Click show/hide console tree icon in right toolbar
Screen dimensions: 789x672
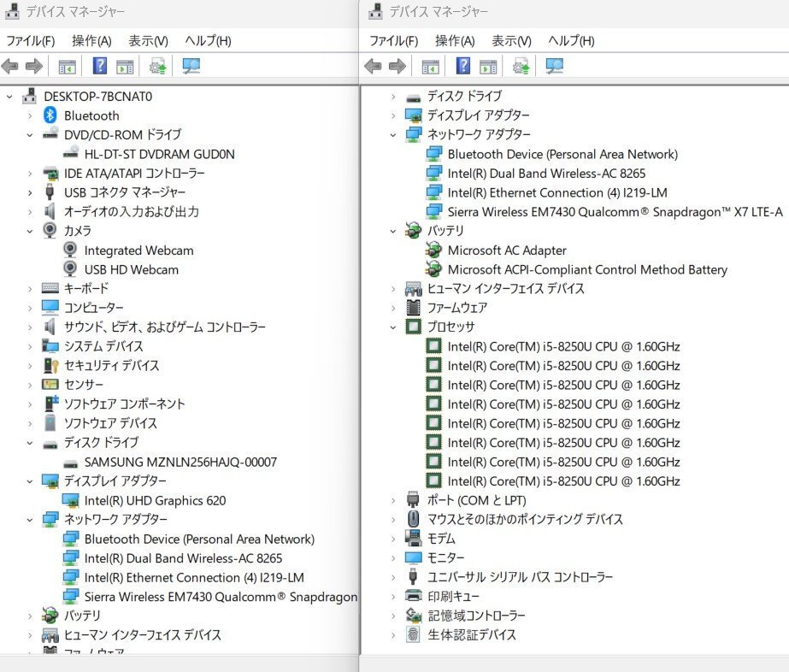430,67
